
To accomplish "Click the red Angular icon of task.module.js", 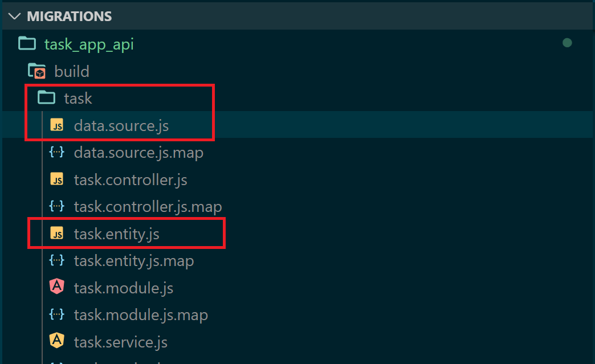I will 57,287.
